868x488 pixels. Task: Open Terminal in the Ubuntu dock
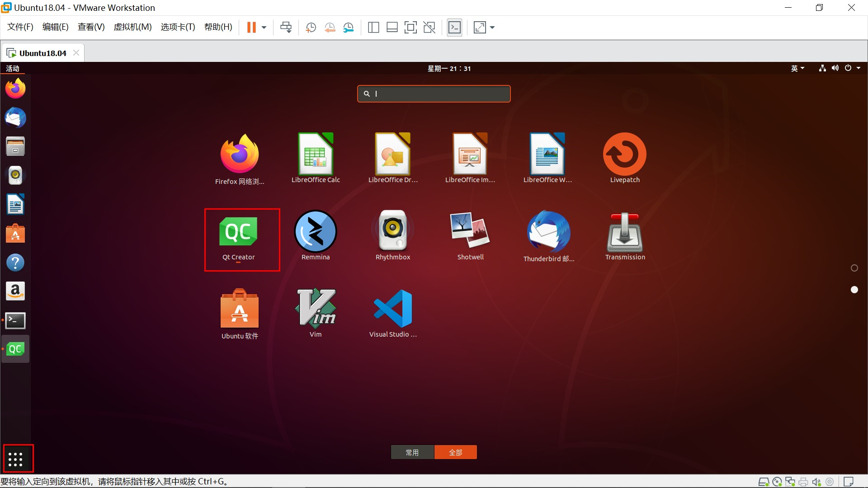pos(15,320)
